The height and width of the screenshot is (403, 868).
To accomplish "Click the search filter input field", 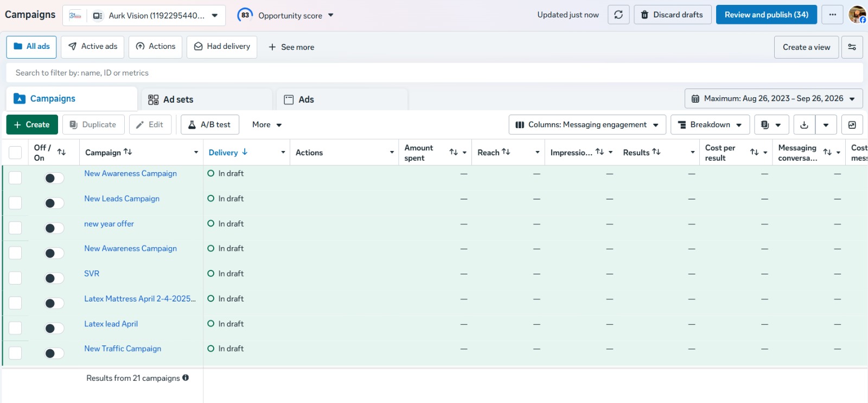I will [x=434, y=73].
